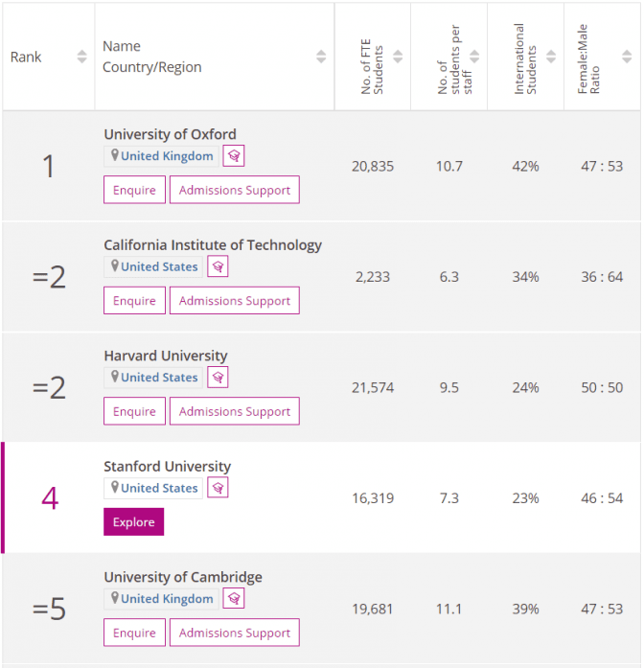Open the Harvard University name link
The height and width of the screenshot is (668, 644).
point(166,356)
